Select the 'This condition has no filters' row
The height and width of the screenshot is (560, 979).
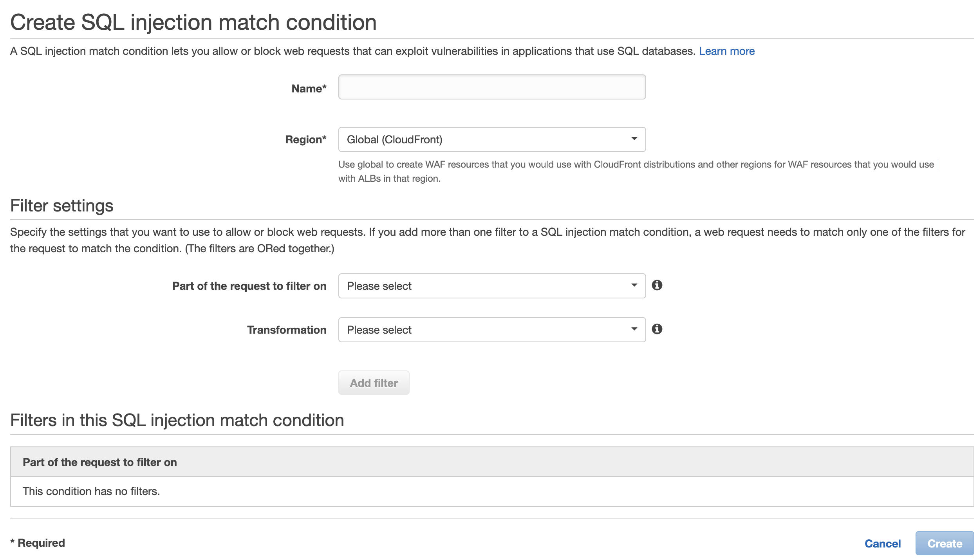point(492,491)
